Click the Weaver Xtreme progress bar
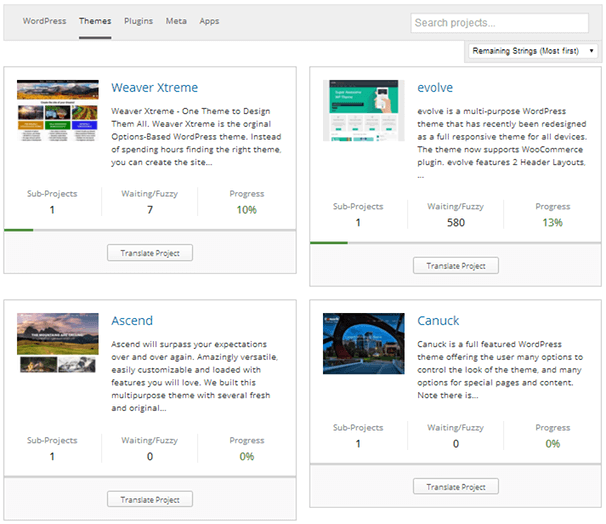Viewport: 606px width, 524px height. [x=150, y=230]
